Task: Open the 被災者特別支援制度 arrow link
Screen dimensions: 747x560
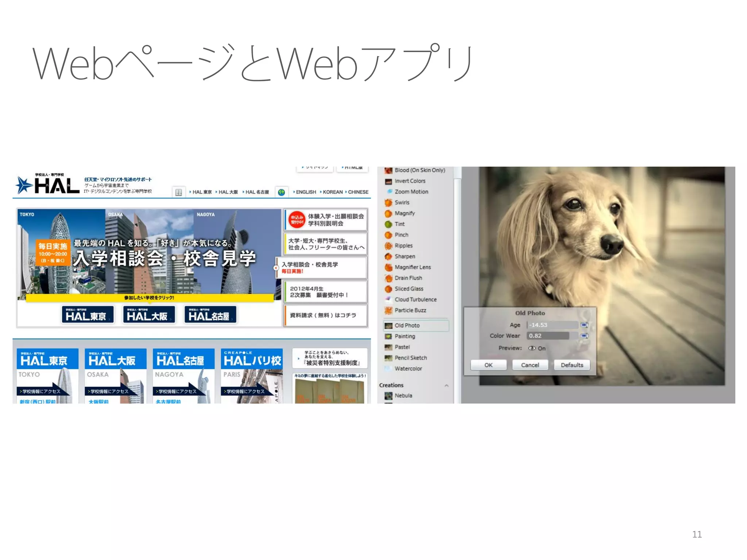Action: pos(299,358)
